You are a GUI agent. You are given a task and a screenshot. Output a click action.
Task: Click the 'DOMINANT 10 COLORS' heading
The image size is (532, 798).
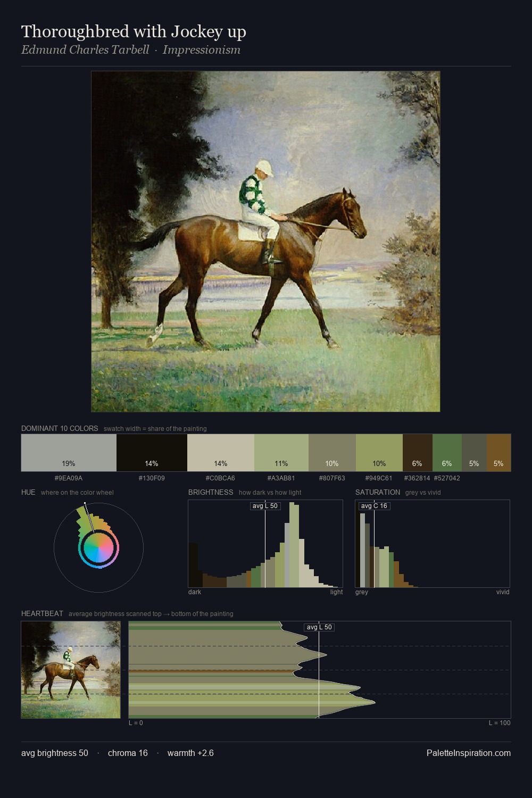click(x=60, y=428)
